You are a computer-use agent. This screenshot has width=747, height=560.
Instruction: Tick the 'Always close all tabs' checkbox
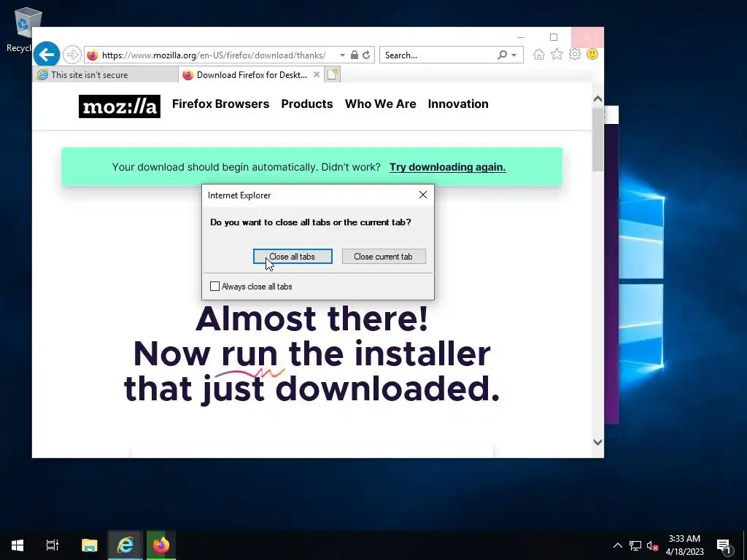[x=215, y=286]
